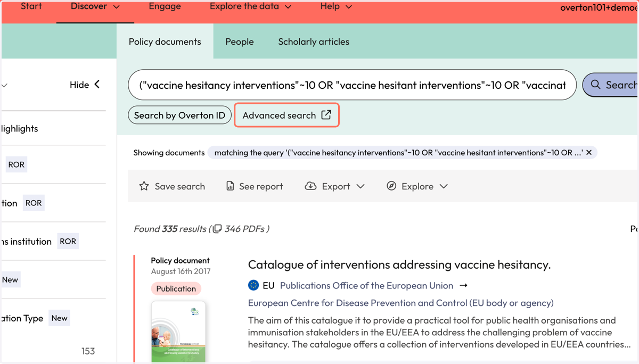Click the Publication tag
Screen dimensions: 639x364
click(176, 288)
